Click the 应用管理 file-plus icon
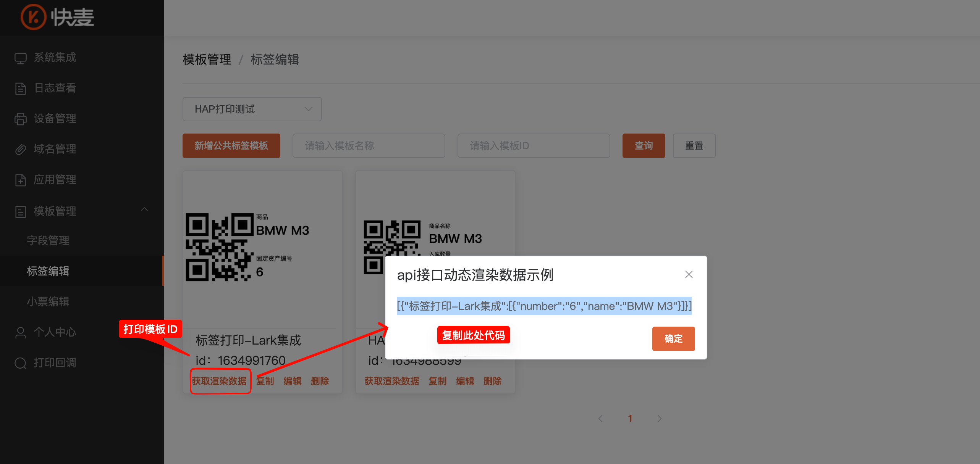980x464 pixels. [x=20, y=180]
